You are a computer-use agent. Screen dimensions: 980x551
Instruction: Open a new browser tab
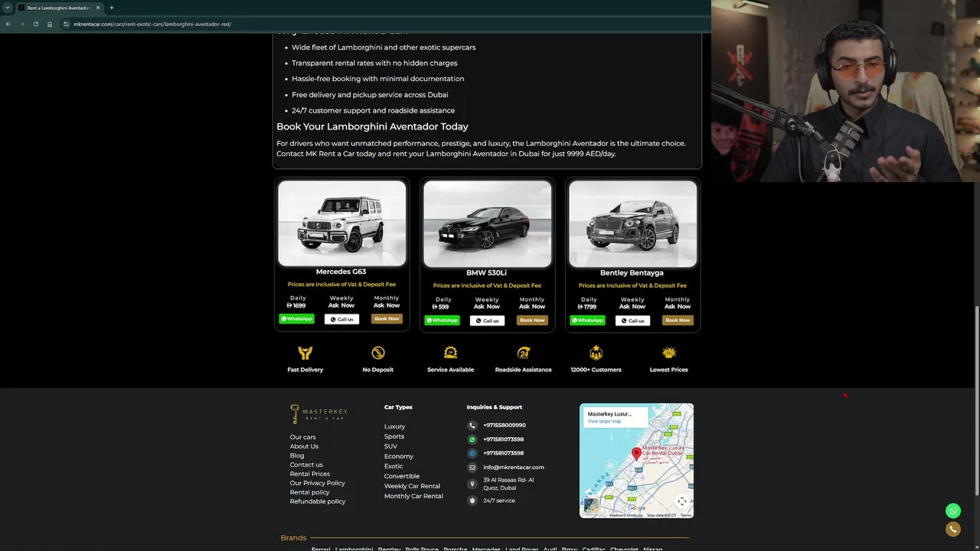click(112, 8)
